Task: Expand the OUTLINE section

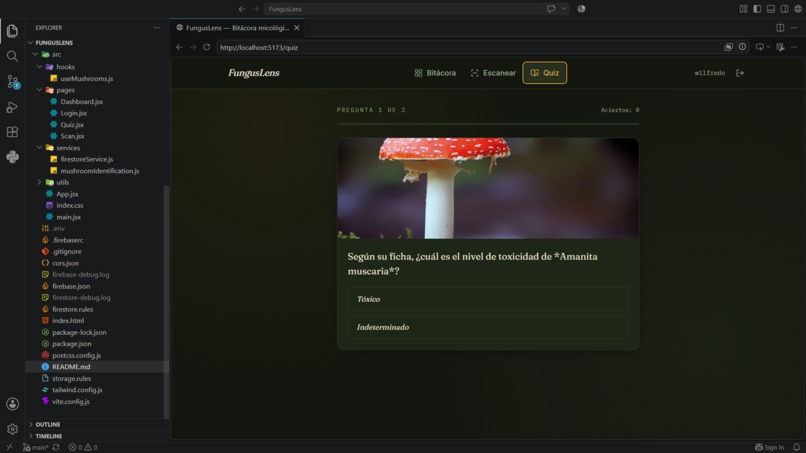Action: click(x=47, y=424)
